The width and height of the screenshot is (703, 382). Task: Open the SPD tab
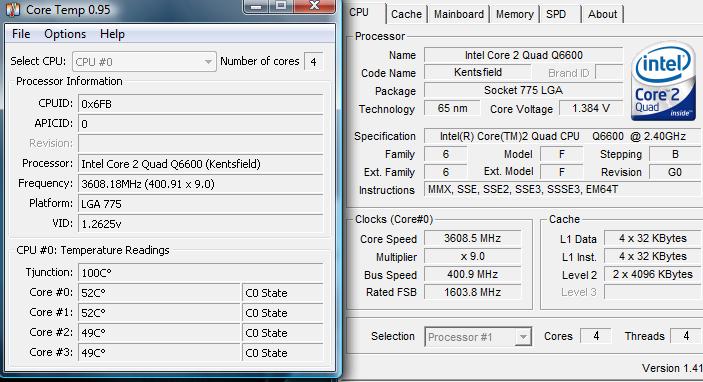tap(556, 14)
